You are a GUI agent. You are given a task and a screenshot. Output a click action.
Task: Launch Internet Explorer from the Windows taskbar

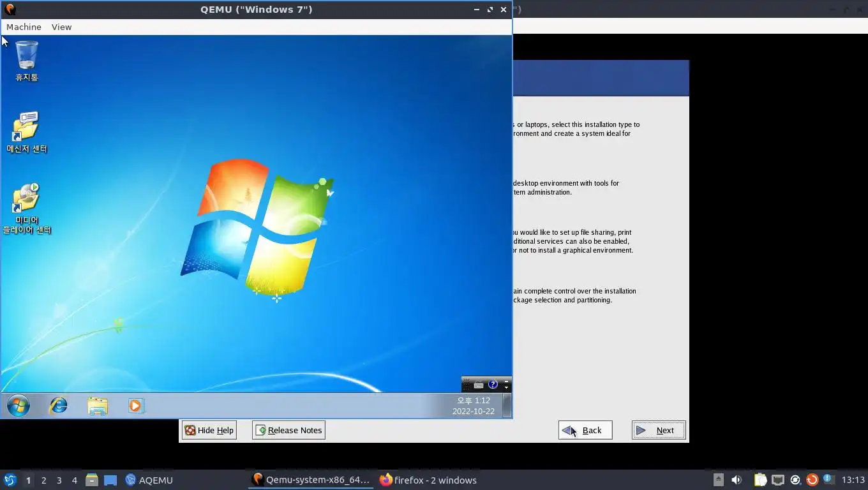click(x=59, y=406)
